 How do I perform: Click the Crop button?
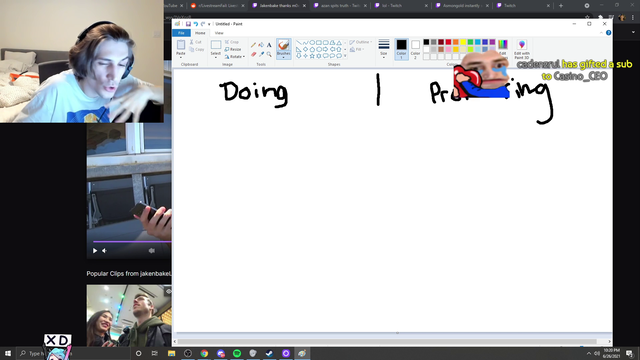point(232,42)
